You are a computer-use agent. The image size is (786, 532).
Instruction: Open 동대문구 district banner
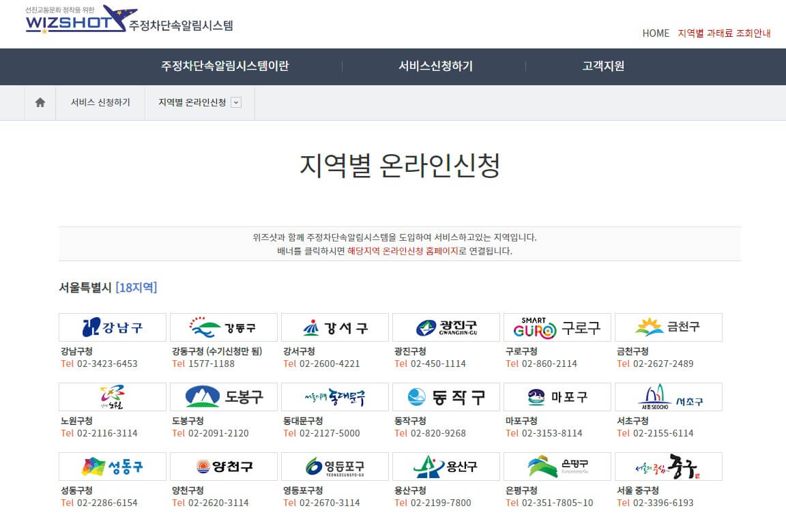pyautogui.click(x=335, y=397)
